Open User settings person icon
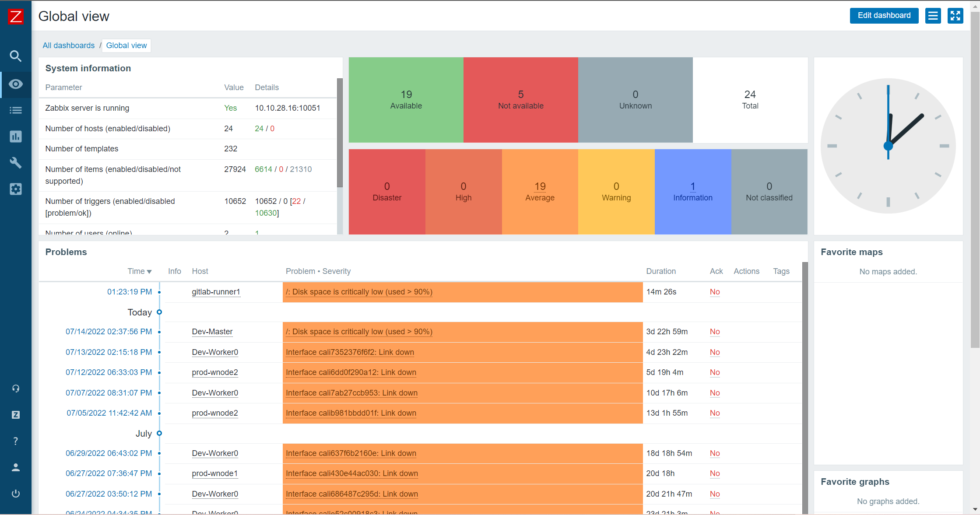 (16, 467)
